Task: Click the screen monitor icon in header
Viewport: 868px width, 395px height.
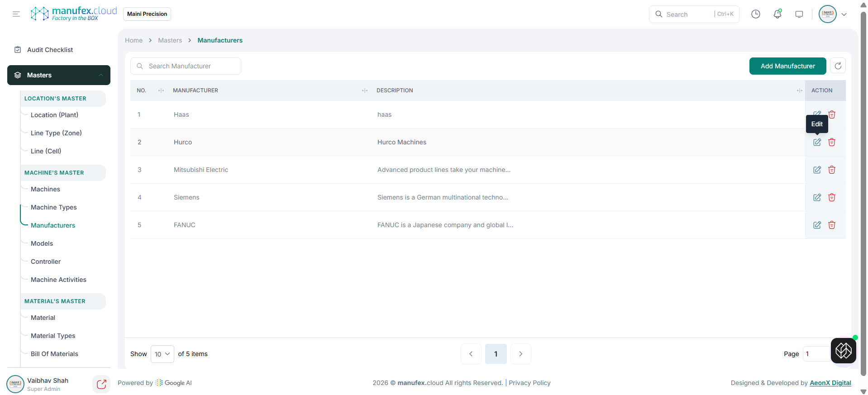Action: 799,14
